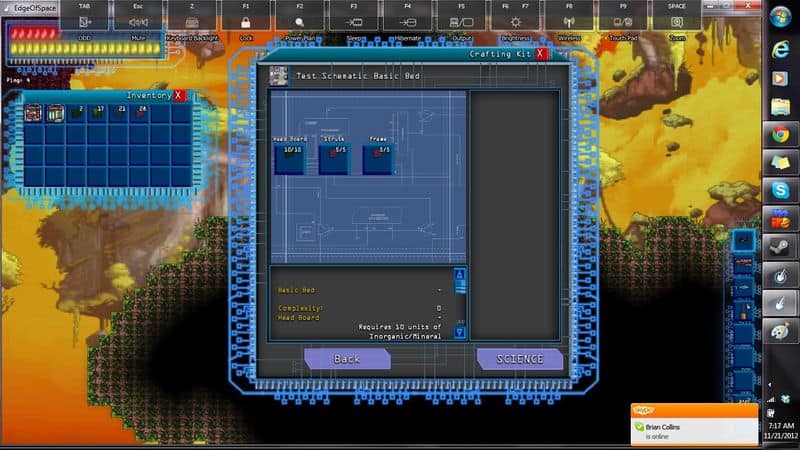This screenshot has height=450, width=800.
Task: Close the Crafting Kit window
Action: click(x=541, y=54)
